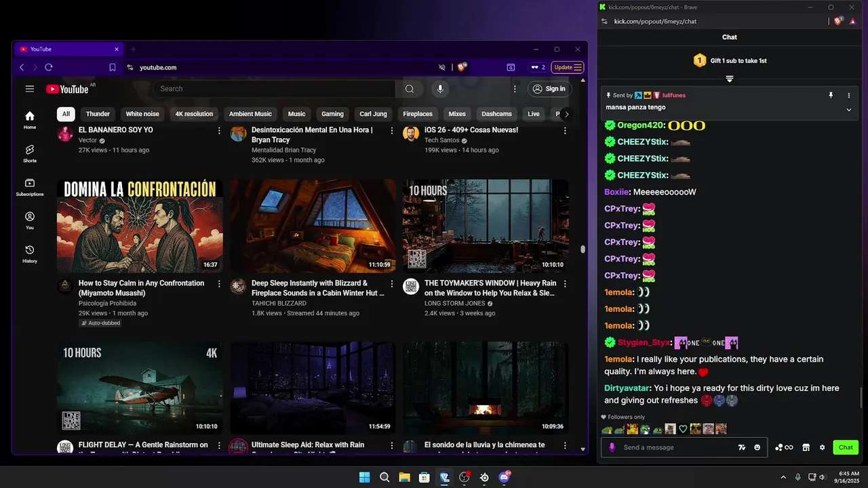The image size is (868, 488).
Task: Open options for THE TOYMAKER'S WINDOW video
Action: coord(565,283)
